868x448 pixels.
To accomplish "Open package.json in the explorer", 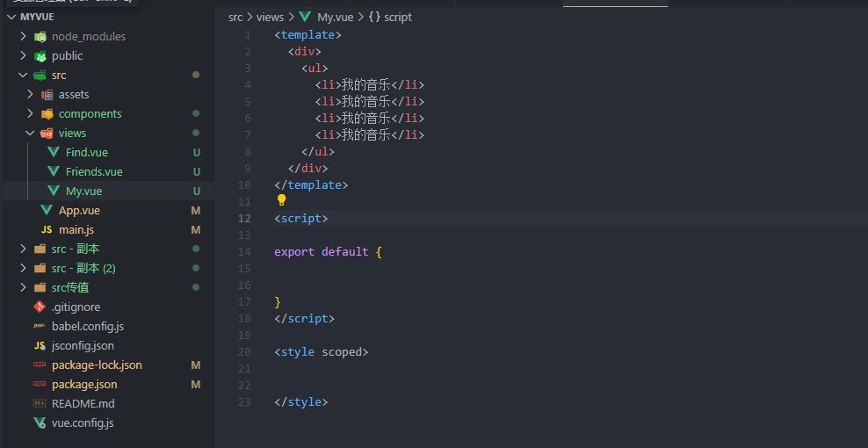I will 84,385.
